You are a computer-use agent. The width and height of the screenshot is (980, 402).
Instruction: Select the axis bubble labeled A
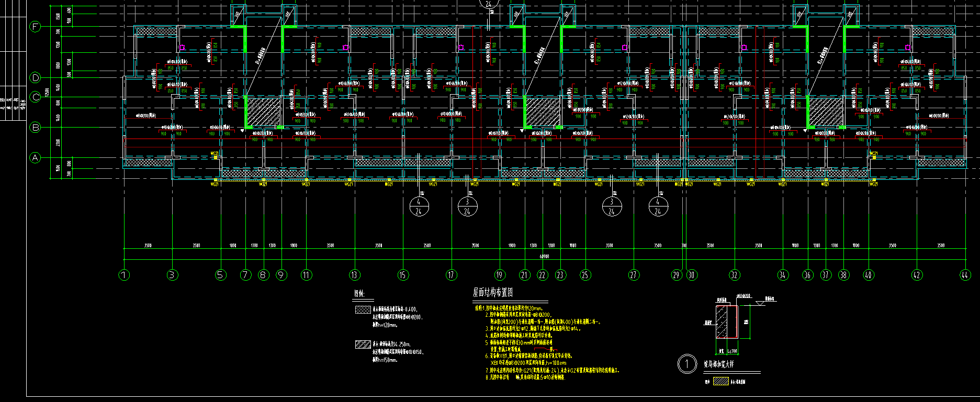coord(35,157)
